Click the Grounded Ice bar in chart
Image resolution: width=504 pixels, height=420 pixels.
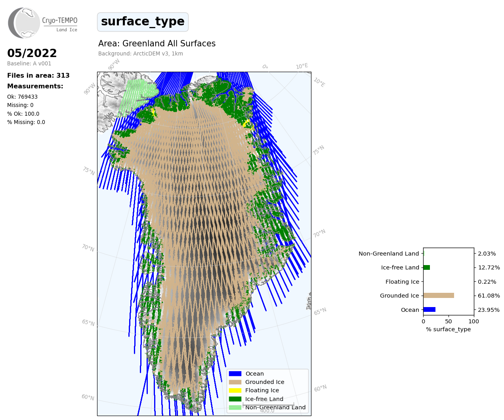tap(439, 296)
